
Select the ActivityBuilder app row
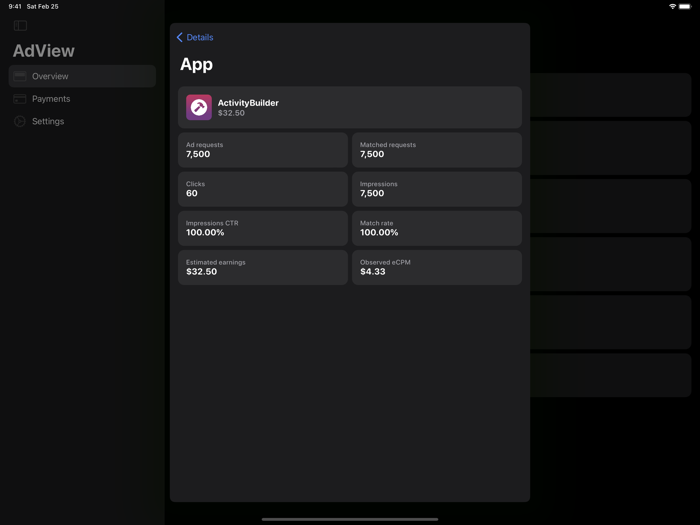(350, 107)
